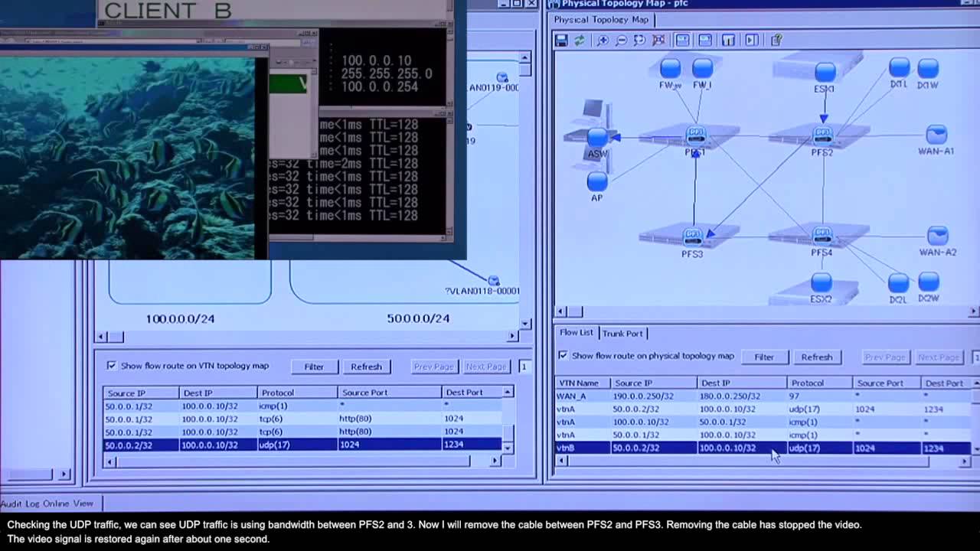Select the DC1W node icon
The width and height of the screenshot is (980, 551).
pos(928,68)
